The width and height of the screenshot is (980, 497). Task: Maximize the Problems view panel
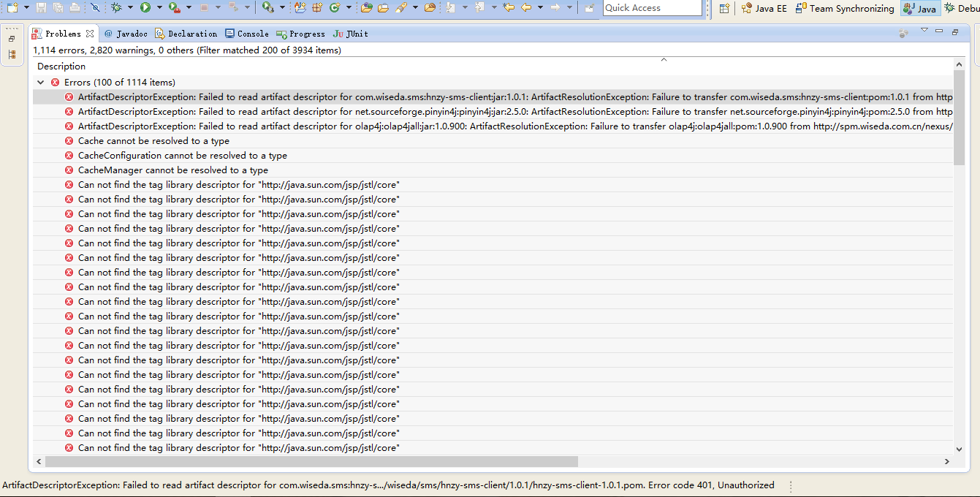click(x=955, y=31)
